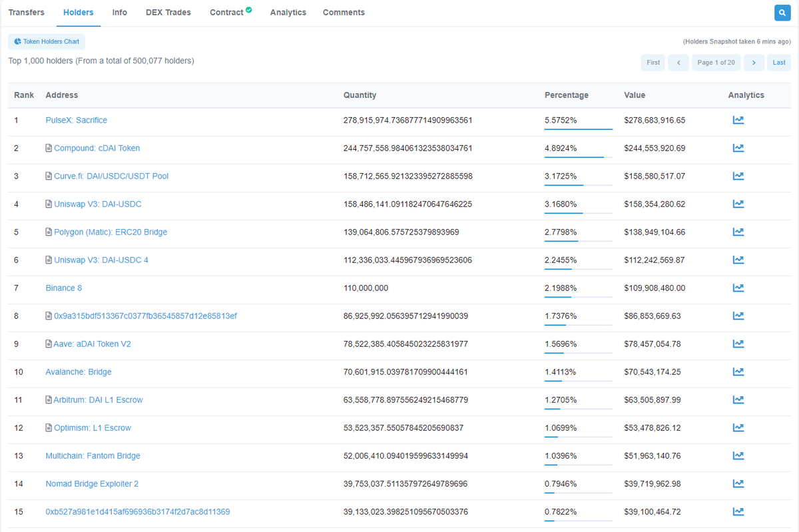Click the Holders Snapshot timestamp note
Viewport: 799px width, 532px height.
click(737, 42)
